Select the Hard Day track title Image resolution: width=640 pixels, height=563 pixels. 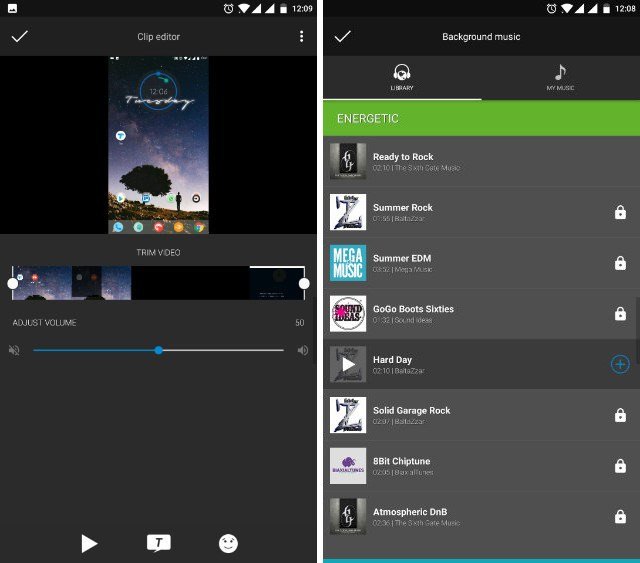pyautogui.click(x=392, y=360)
